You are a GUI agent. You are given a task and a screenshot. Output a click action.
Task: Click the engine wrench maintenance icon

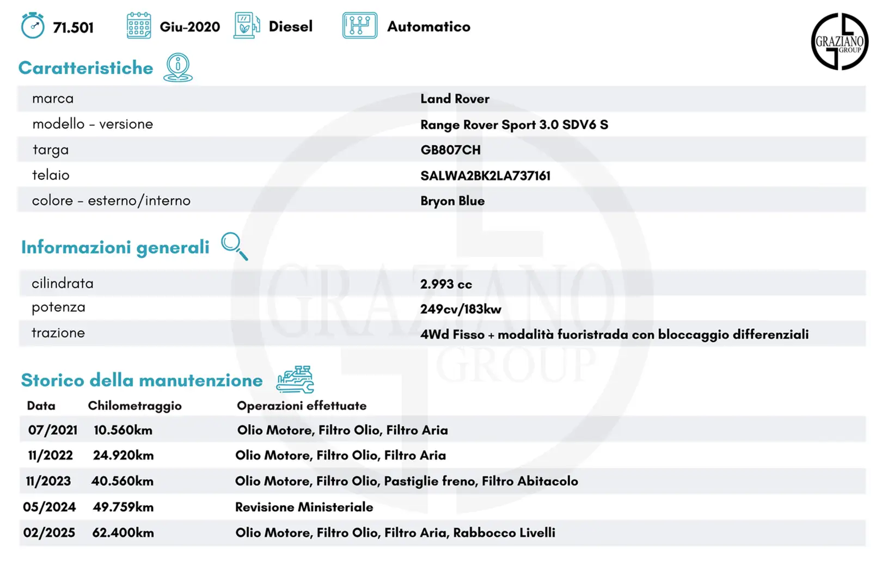click(x=295, y=379)
